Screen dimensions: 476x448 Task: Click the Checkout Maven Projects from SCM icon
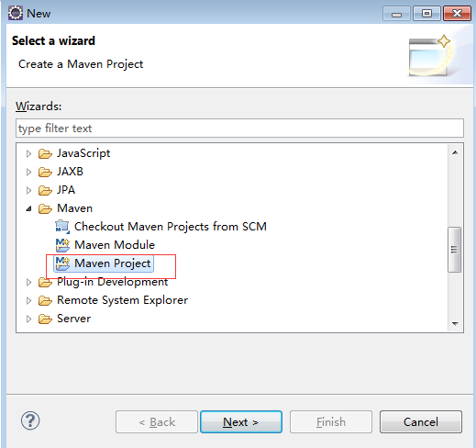pos(62,227)
